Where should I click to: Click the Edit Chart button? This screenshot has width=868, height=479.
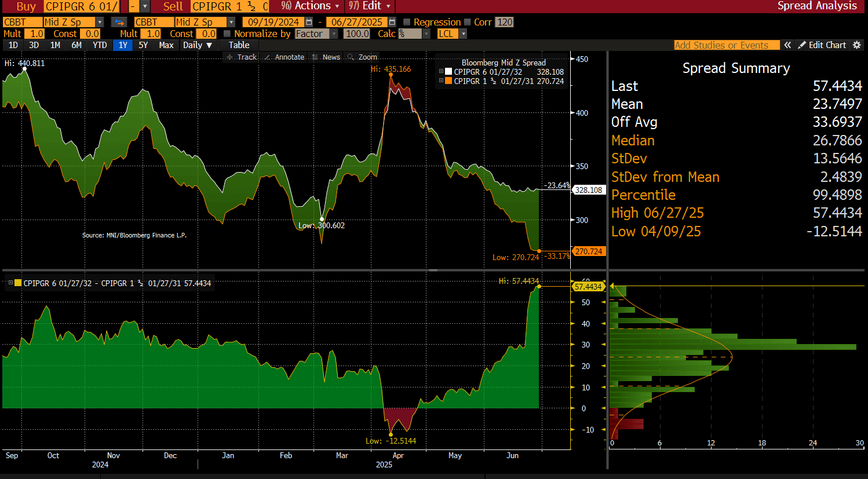[822, 45]
